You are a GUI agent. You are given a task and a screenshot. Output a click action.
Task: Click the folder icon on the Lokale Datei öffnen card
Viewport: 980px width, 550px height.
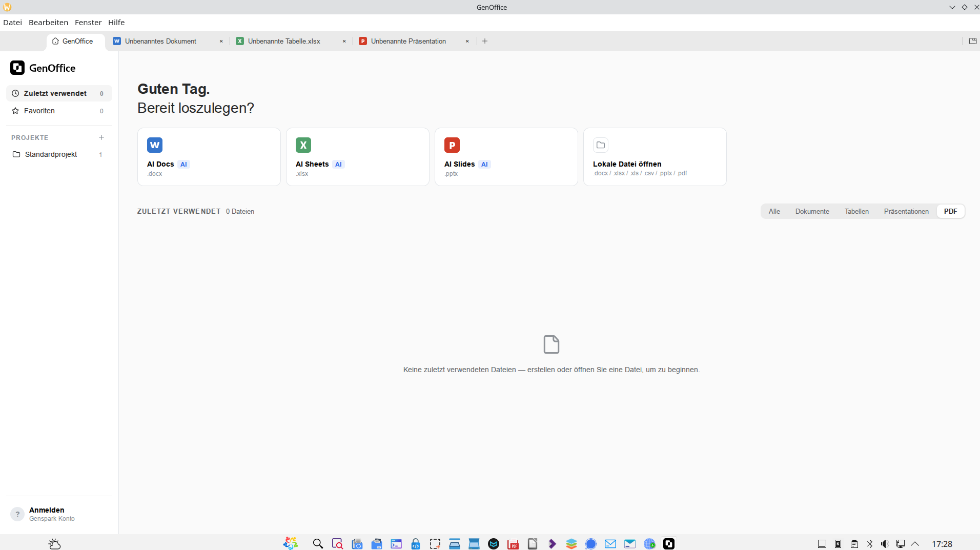coord(601,145)
